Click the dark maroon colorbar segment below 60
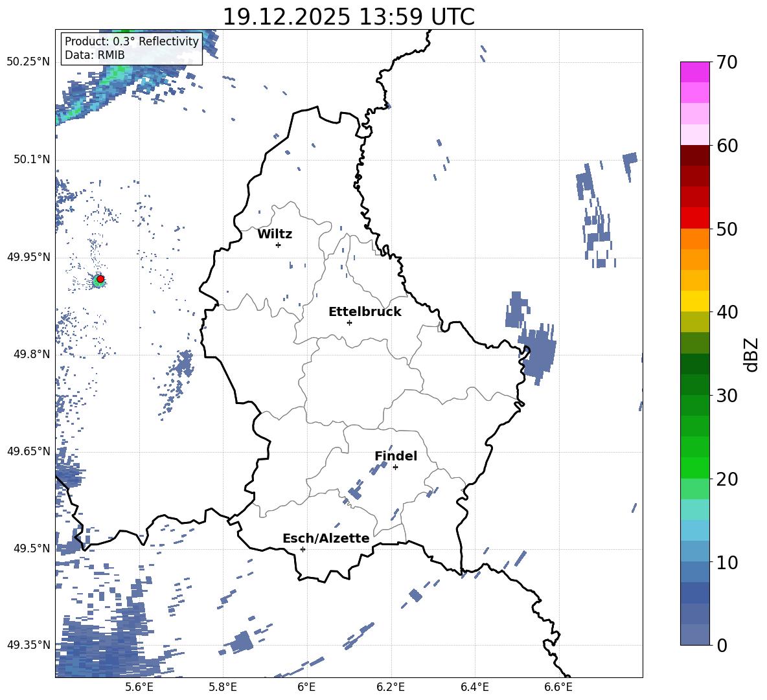The image size is (767, 700). [694, 155]
